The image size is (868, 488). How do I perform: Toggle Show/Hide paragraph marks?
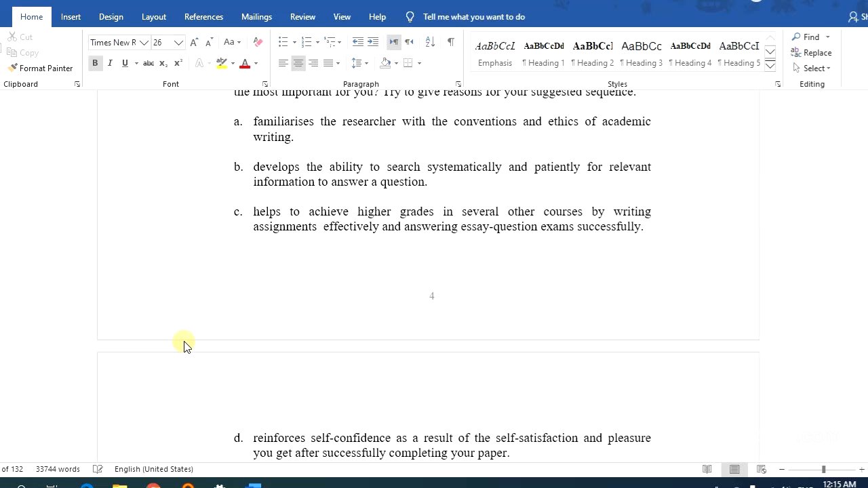coord(450,42)
